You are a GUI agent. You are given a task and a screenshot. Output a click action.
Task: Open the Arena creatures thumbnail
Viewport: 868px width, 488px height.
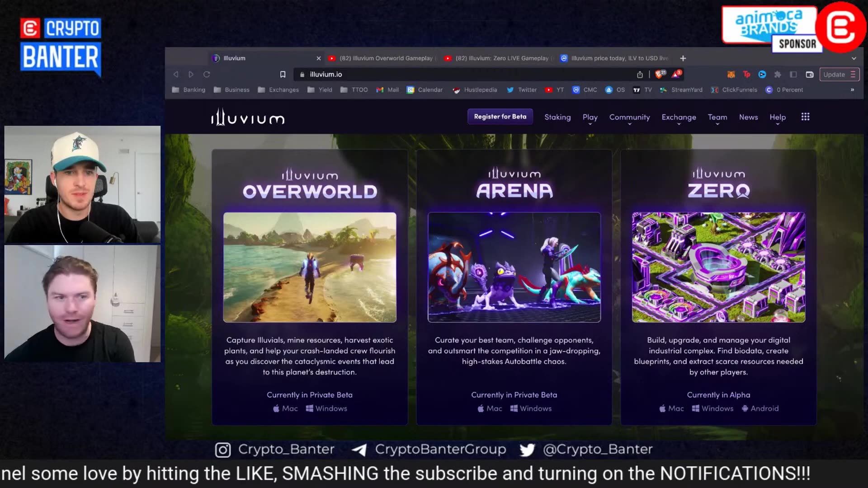pyautogui.click(x=514, y=267)
